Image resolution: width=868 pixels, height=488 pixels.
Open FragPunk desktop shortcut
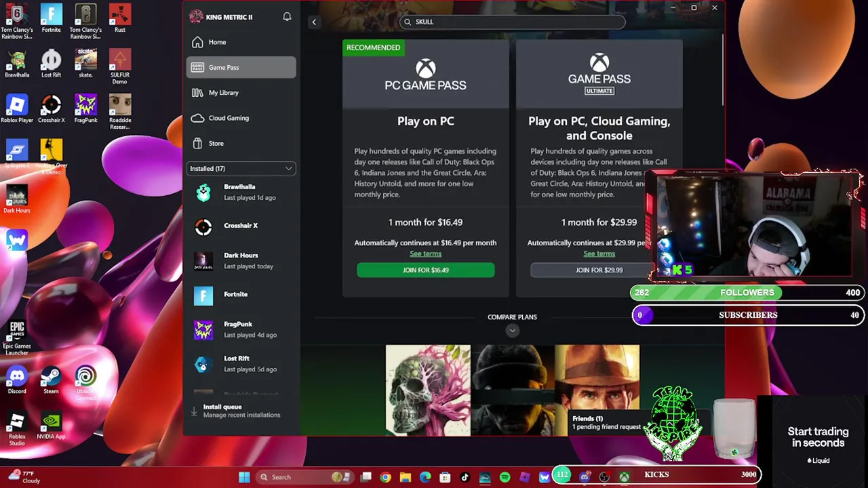(85, 108)
